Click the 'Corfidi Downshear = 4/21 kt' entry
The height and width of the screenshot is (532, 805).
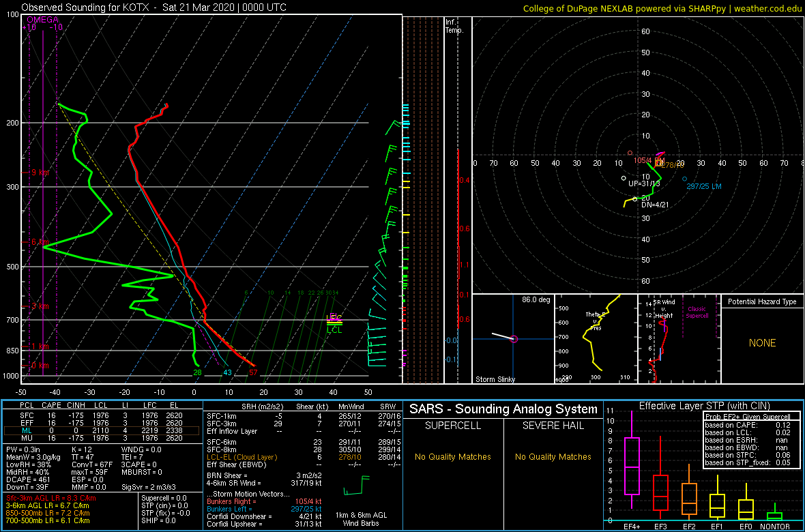coord(265,516)
